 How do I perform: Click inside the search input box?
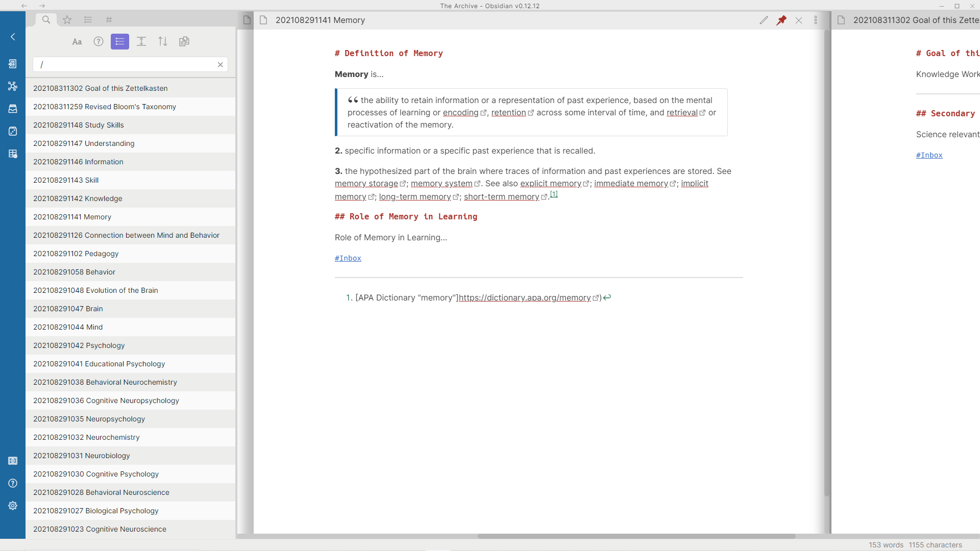coord(128,65)
